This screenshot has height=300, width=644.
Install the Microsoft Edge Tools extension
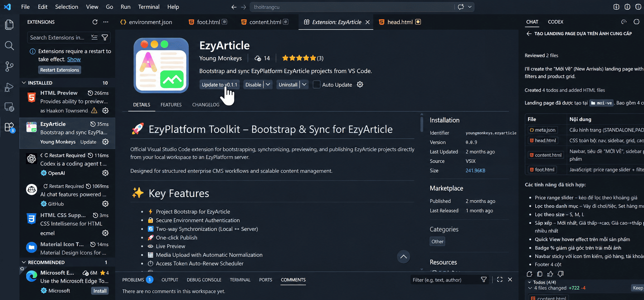tap(100, 291)
